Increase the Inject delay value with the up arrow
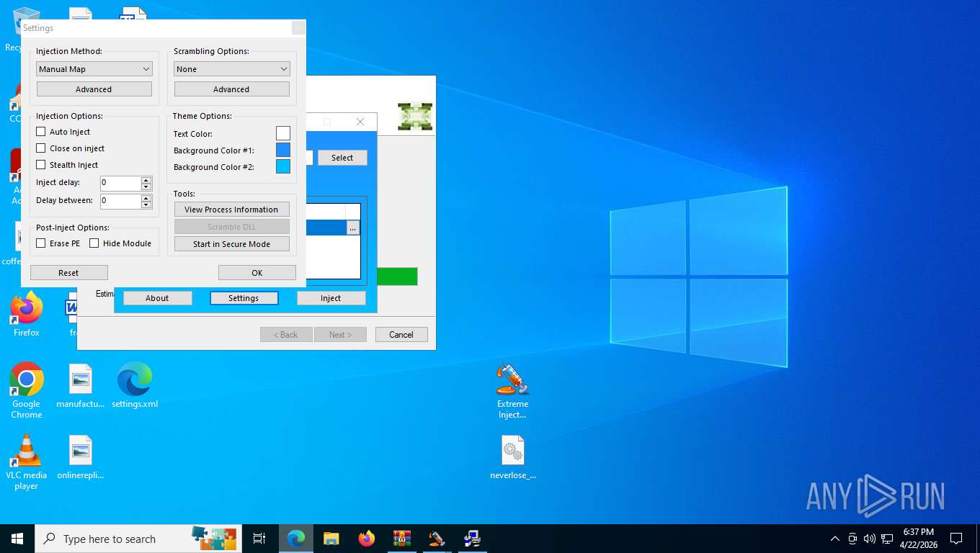 point(146,179)
